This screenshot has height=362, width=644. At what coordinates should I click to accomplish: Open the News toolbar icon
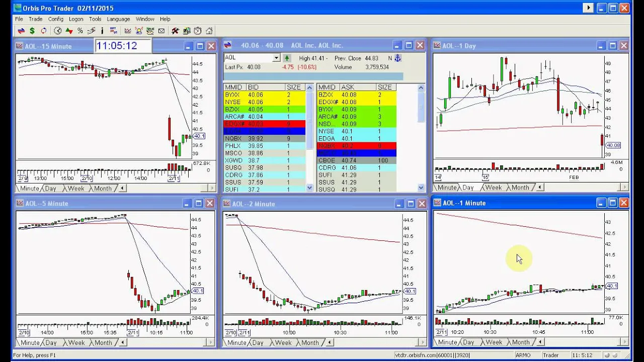[x=150, y=31]
